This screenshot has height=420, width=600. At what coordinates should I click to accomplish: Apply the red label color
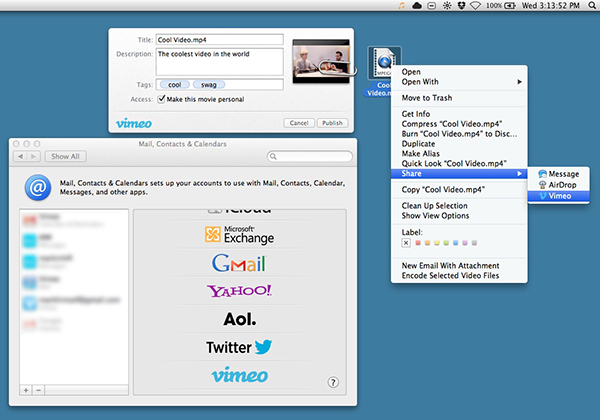point(418,243)
